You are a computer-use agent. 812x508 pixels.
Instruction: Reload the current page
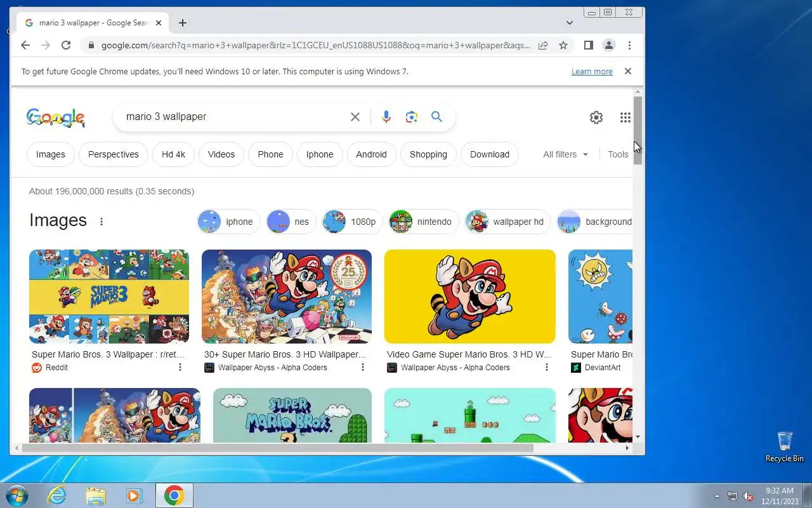[x=66, y=45]
